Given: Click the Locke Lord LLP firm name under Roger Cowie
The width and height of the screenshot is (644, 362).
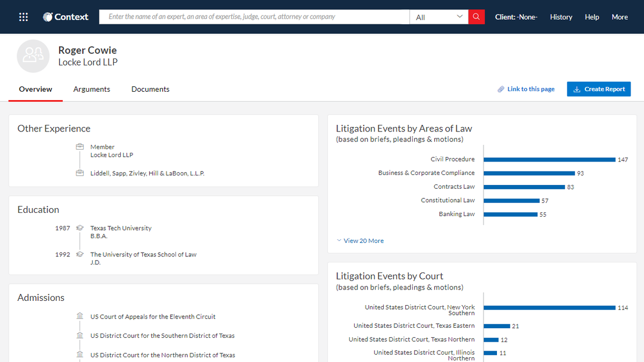Looking at the screenshot, I should 88,62.
